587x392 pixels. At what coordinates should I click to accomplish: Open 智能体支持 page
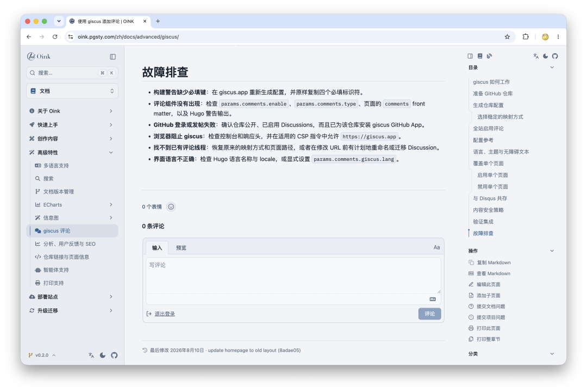tap(56, 270)
